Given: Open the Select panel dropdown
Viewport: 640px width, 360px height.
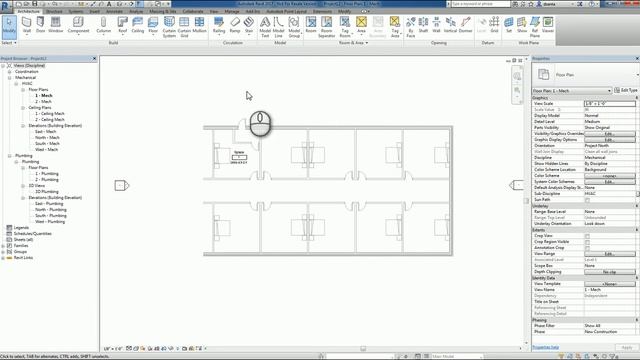Looking at the screenshot, I should 9,43.
